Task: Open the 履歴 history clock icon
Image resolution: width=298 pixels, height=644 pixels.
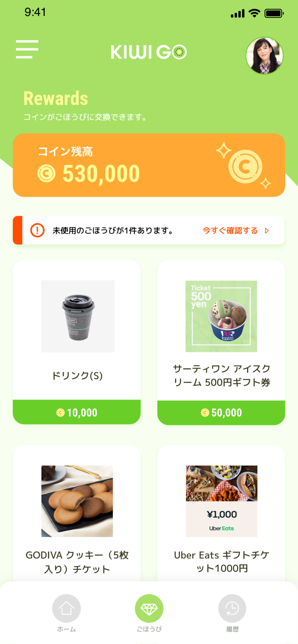Action: [232, 608]
